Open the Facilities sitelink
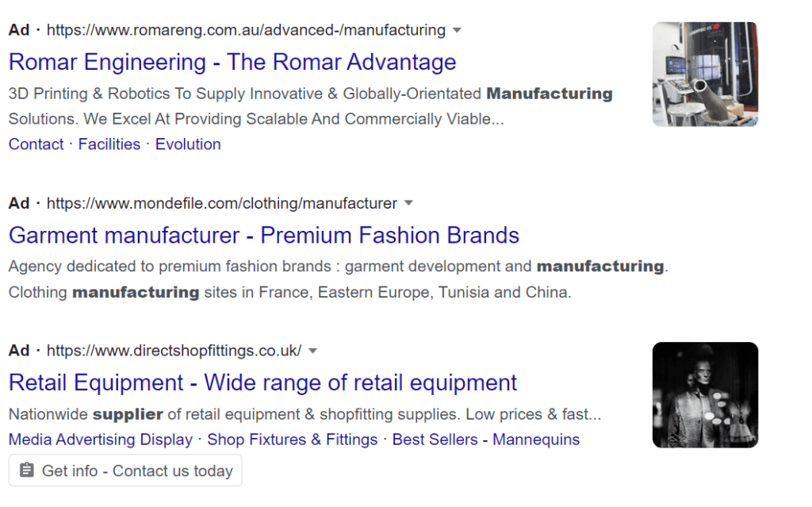This screenshot has width=812, height=507. (109, 144)
